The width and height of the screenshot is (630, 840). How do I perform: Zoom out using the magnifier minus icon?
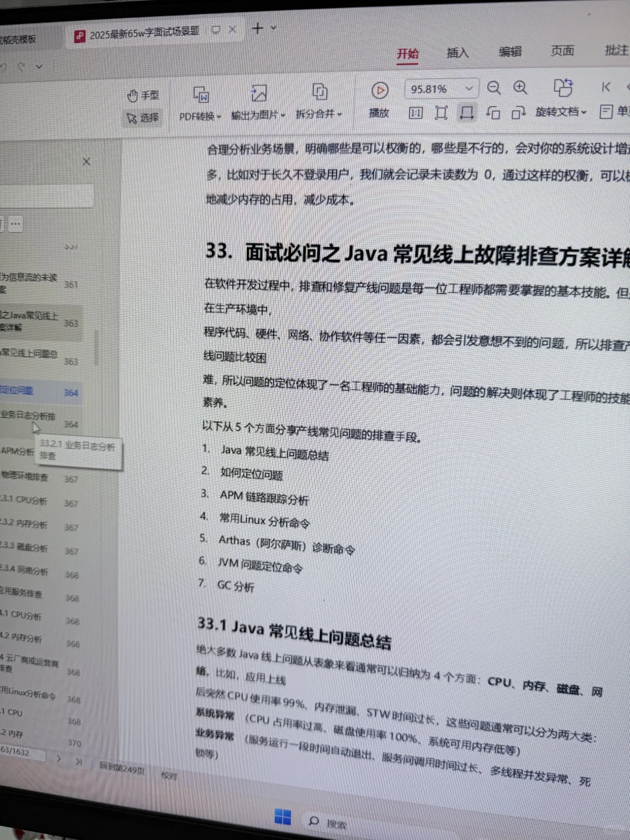tap(494, 88)
